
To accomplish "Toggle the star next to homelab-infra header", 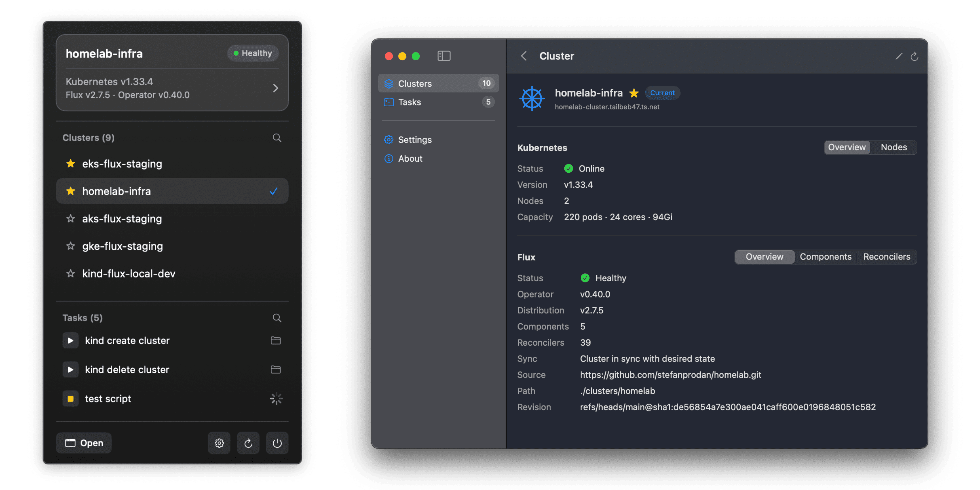I will [x=634, y=93].
